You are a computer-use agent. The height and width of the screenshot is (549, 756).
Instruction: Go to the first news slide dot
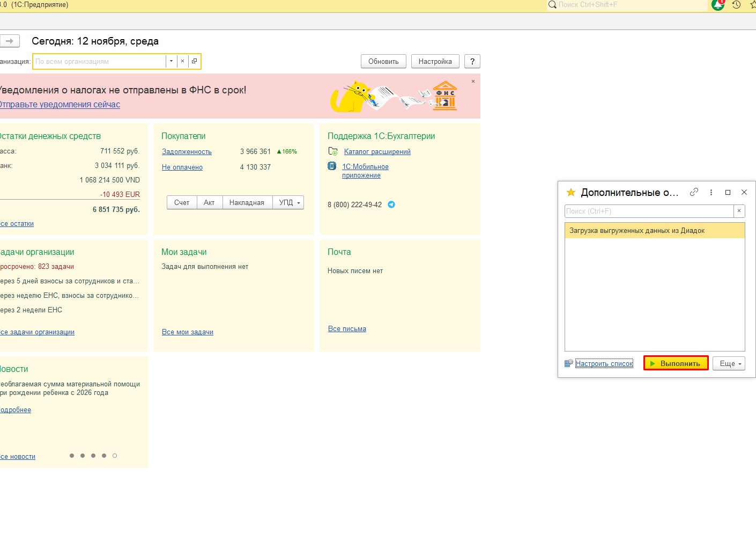(x=72, y=456)
